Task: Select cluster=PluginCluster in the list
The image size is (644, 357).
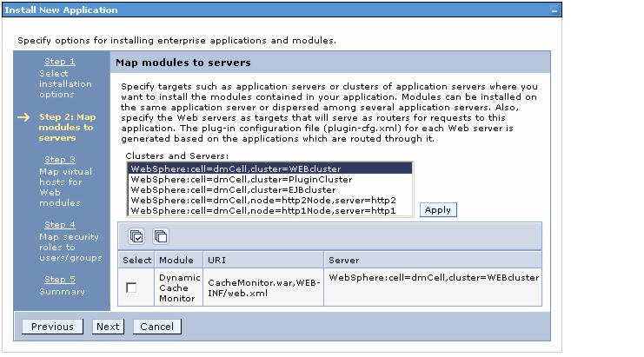Action: (269, 179)
